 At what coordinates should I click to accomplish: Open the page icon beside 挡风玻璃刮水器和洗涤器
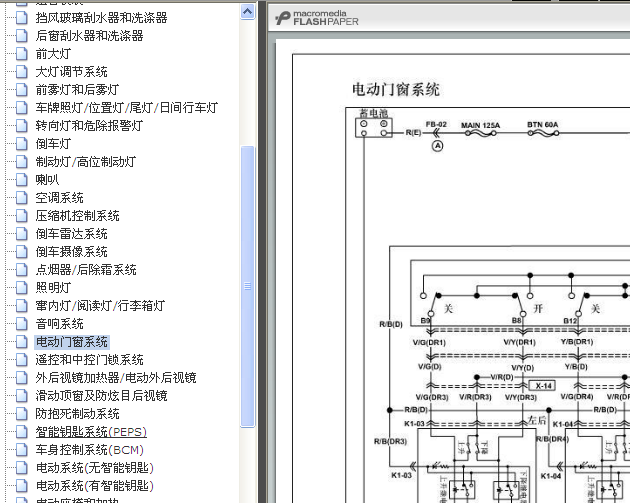22,18
